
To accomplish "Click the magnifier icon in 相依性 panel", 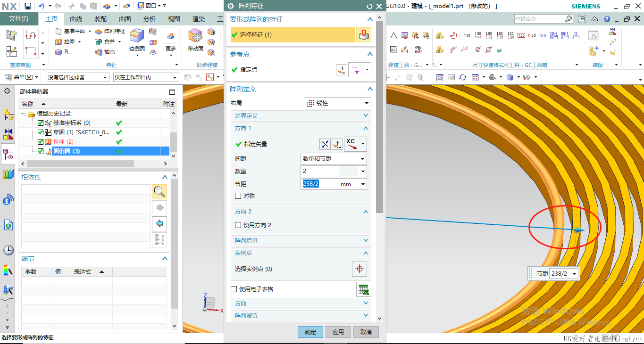I will 160,192.
